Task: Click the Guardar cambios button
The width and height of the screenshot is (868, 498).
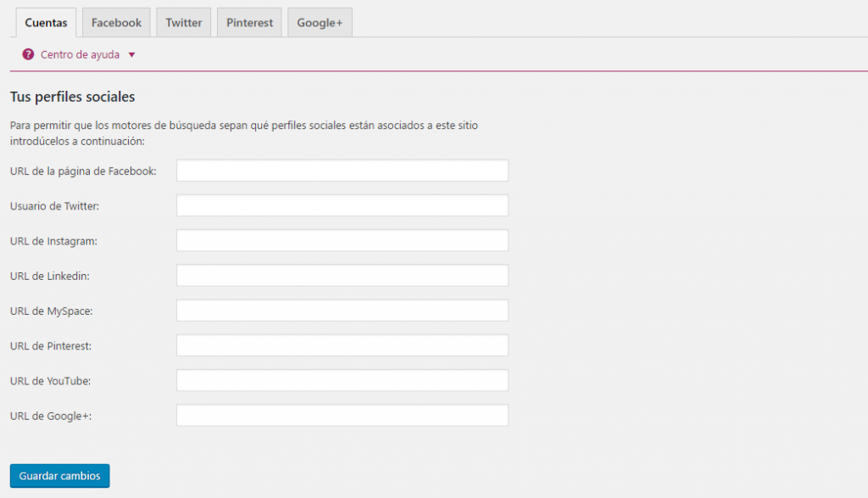Action: 59,476
